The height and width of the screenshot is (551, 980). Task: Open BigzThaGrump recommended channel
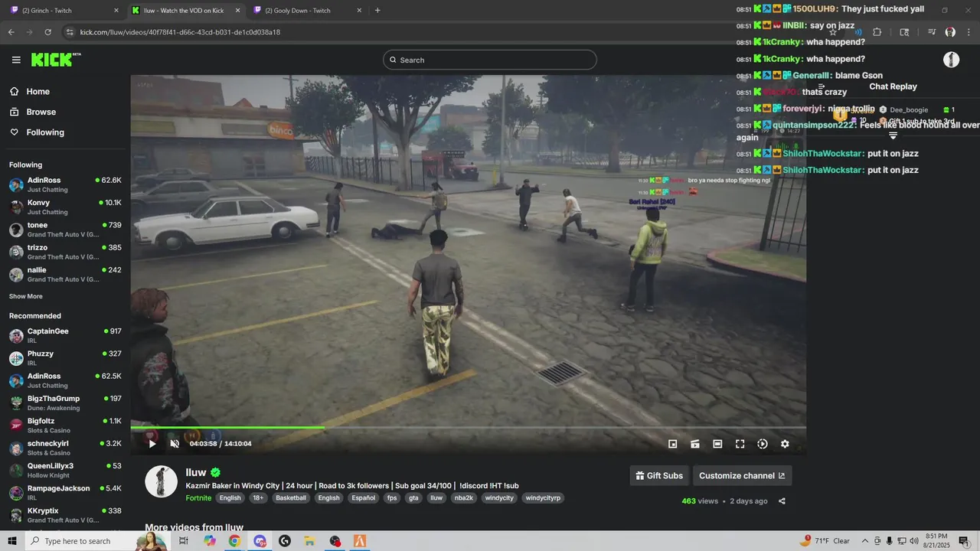click(x=65, y=403)
